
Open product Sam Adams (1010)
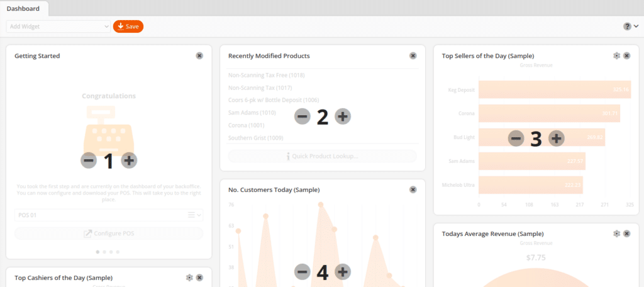(x=252, y=113)
